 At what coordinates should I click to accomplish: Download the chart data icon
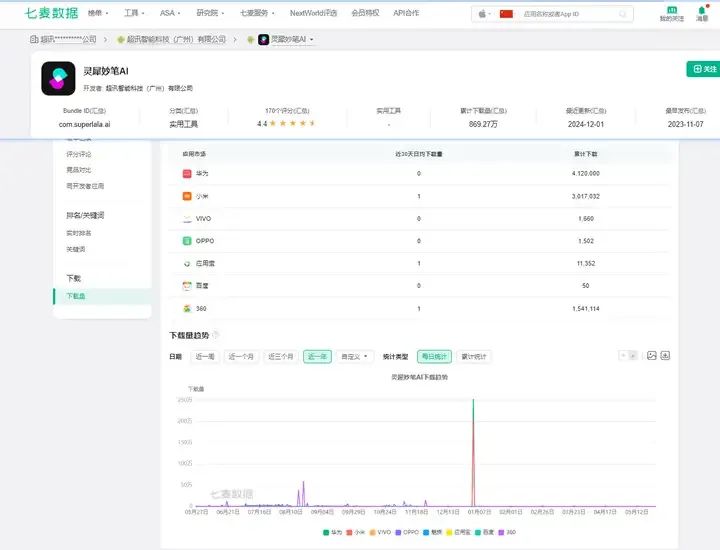[x=665, y=355]
